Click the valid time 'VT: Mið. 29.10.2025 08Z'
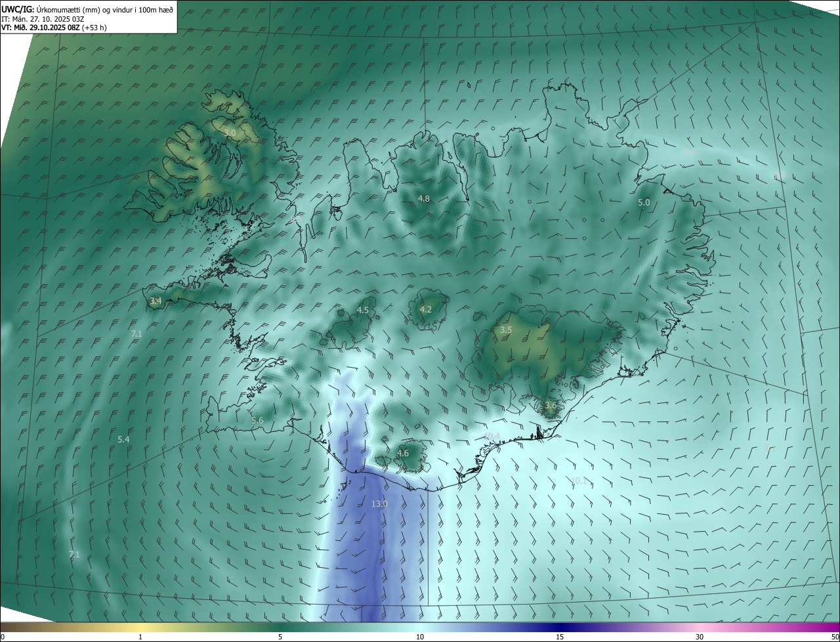This screenshot has width=840, height=642. click(x=41, y=28)
